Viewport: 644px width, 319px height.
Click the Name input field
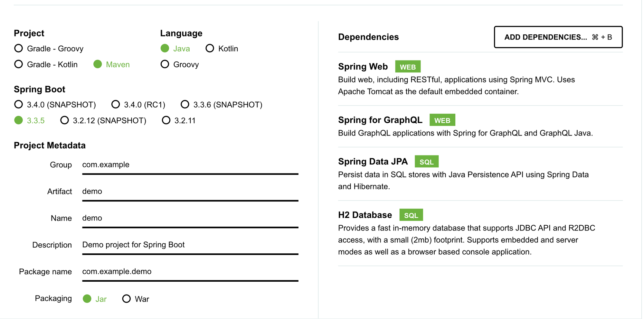(x=190, y=218)
